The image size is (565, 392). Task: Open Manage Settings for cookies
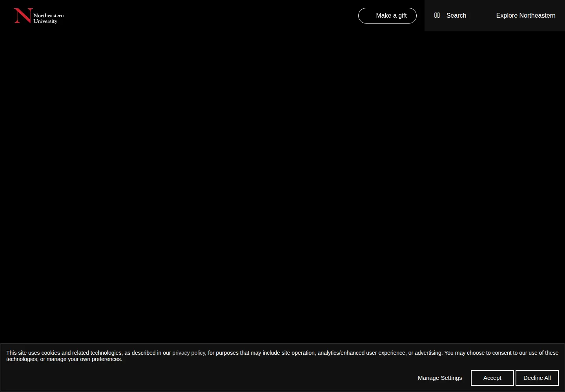pos(440,378)
